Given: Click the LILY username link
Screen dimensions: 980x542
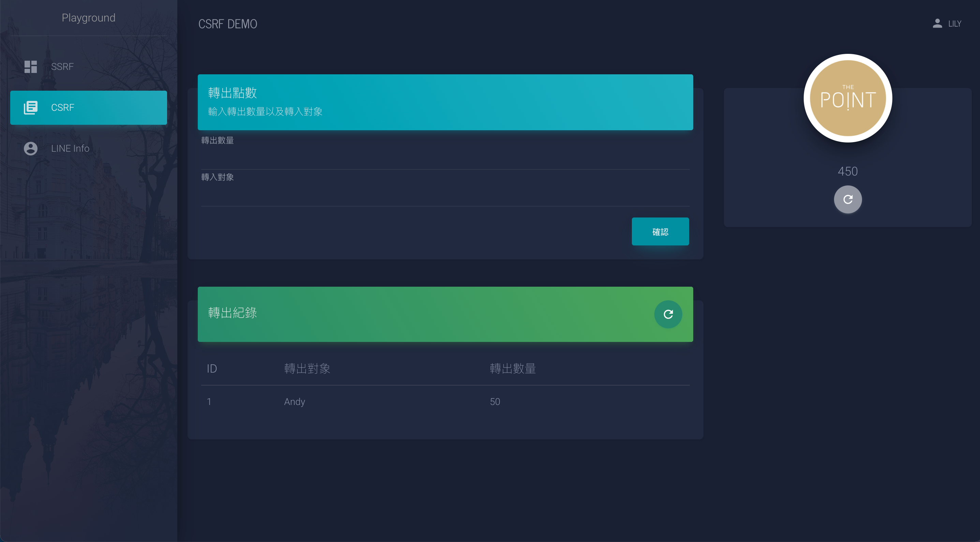Looking at the screenshot, I should click(x=954, y=24).
